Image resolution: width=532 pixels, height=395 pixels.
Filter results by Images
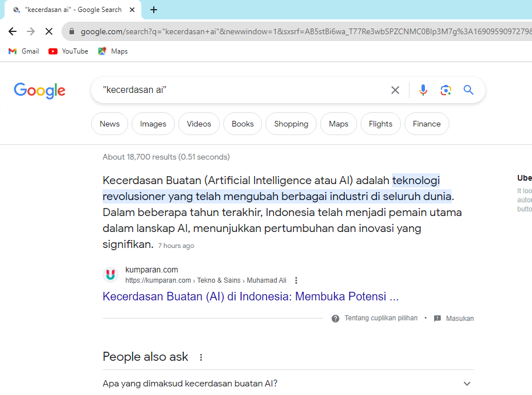tap(153, 124)
